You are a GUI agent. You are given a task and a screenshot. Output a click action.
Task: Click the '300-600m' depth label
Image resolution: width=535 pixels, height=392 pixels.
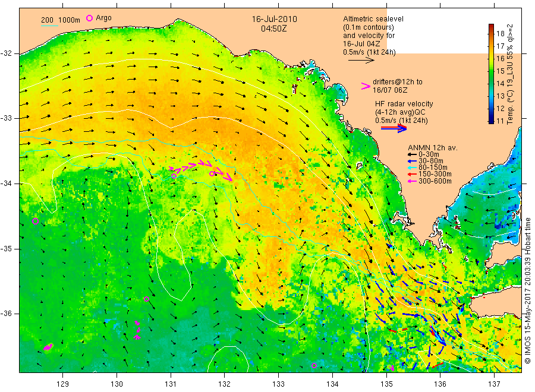click(435, 181)
